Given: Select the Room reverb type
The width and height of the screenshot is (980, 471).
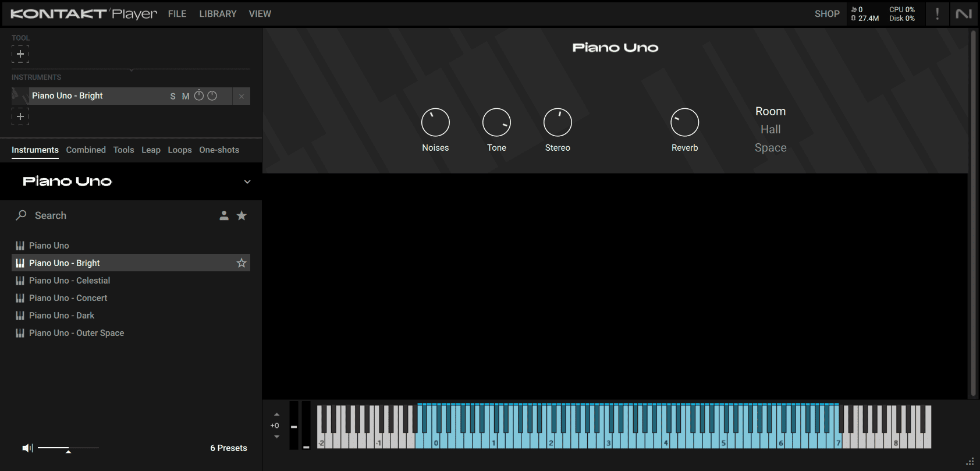Looking at the screenshot, I should tap(770, 111).
